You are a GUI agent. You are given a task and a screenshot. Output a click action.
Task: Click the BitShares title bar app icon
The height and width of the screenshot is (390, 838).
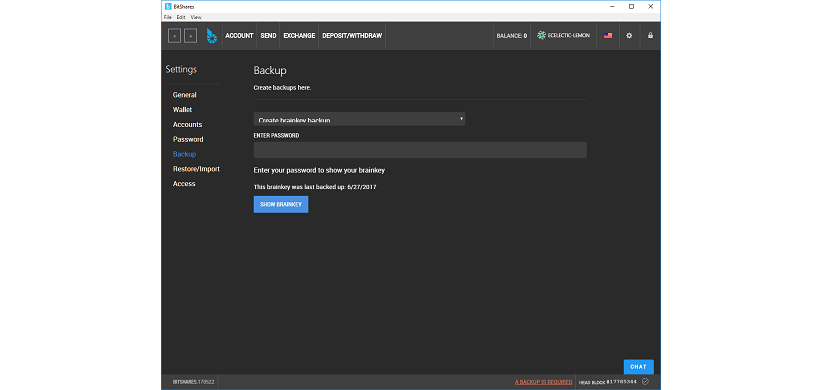coord(168,6)
